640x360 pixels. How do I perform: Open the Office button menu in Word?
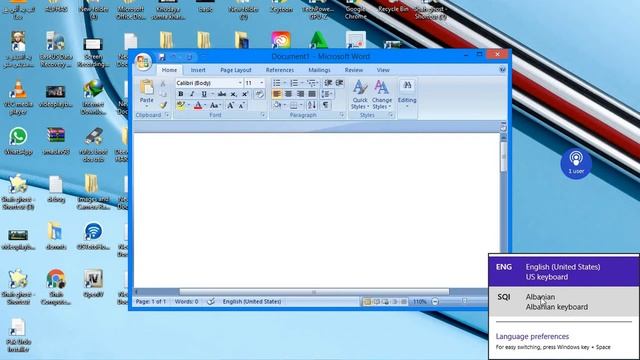click(x=143, y=62)
